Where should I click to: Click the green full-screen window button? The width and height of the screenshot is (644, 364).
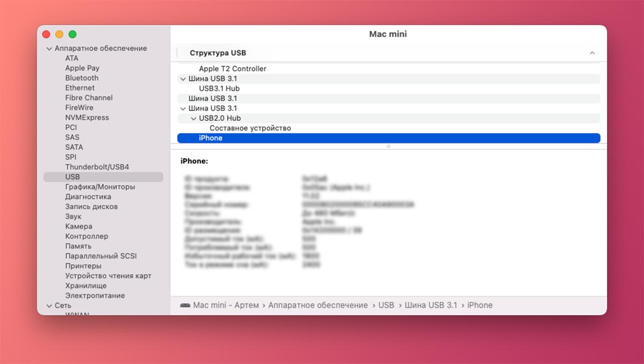click(72, 34)
